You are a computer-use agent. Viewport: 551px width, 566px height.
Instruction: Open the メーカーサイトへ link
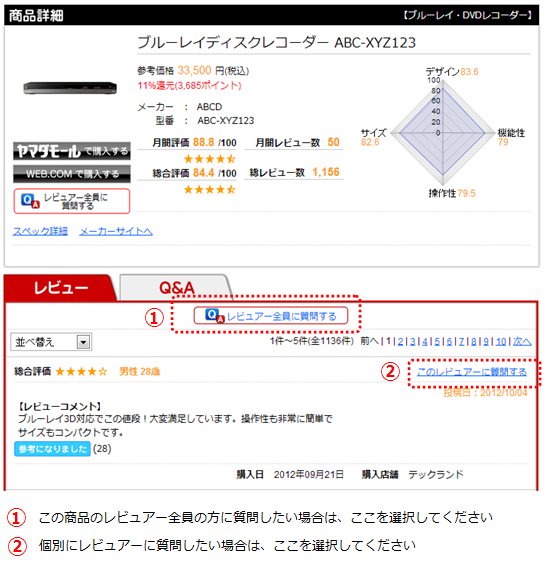(x=116, y=231)
